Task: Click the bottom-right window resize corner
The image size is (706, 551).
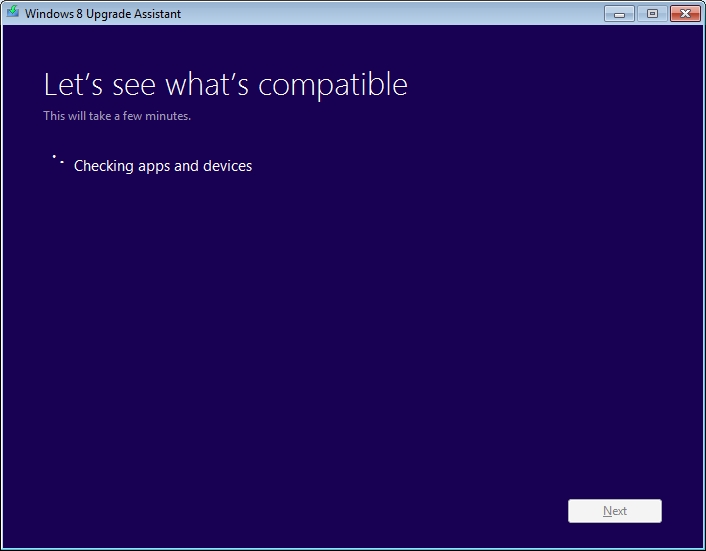Action: pos(703,548)
